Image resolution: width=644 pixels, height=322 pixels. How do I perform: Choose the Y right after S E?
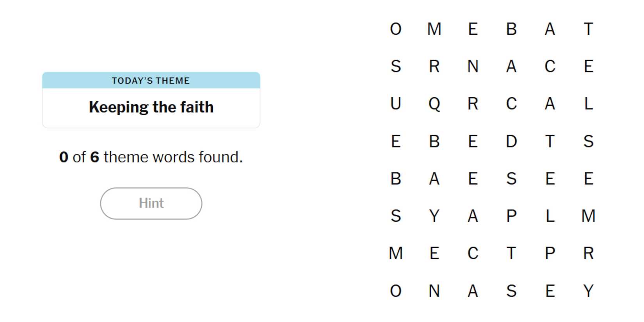[588, 291]
